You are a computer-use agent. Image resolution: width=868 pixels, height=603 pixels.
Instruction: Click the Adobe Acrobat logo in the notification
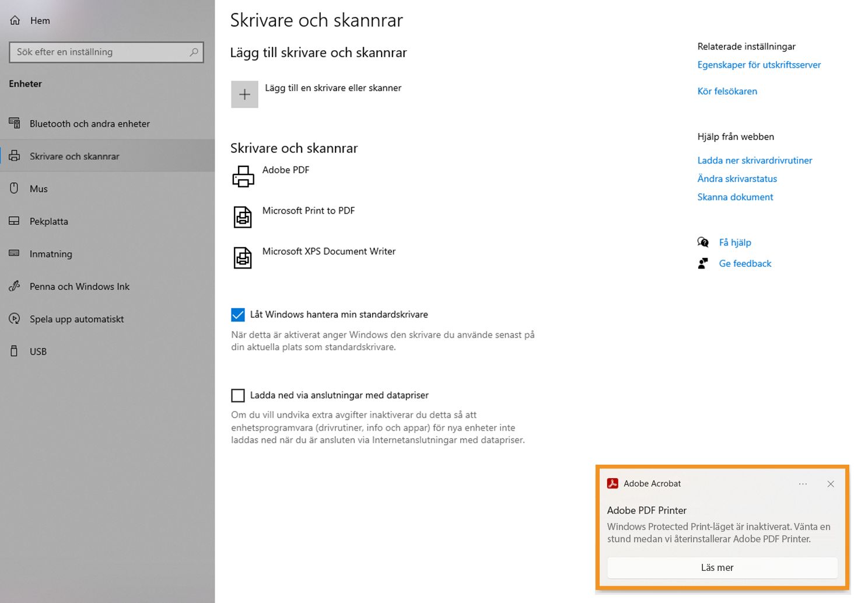coord(612,483)
